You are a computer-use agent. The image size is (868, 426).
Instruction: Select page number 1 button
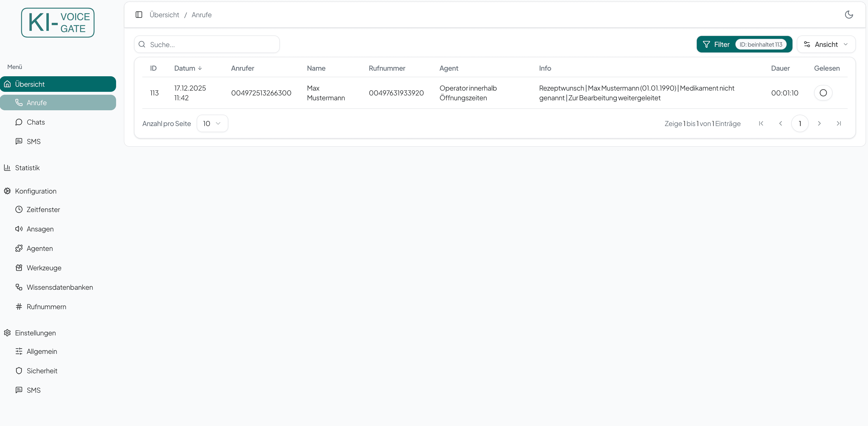[800, 124]
